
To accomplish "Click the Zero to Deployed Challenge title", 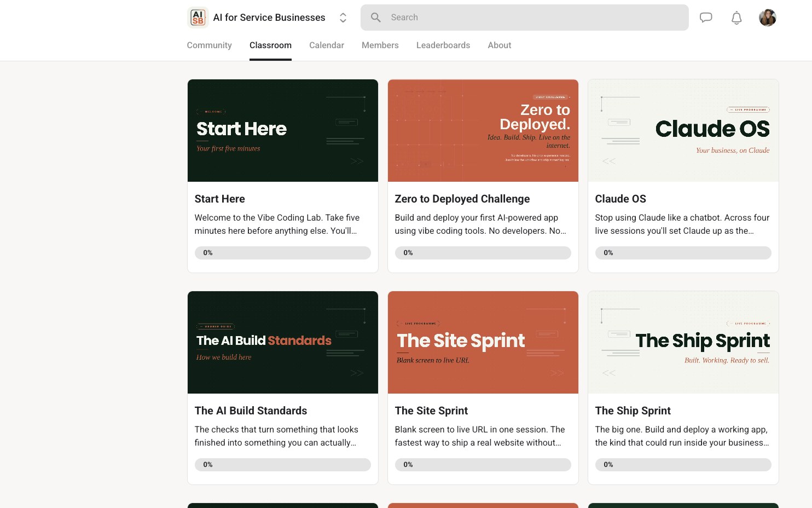I will 462,199.
